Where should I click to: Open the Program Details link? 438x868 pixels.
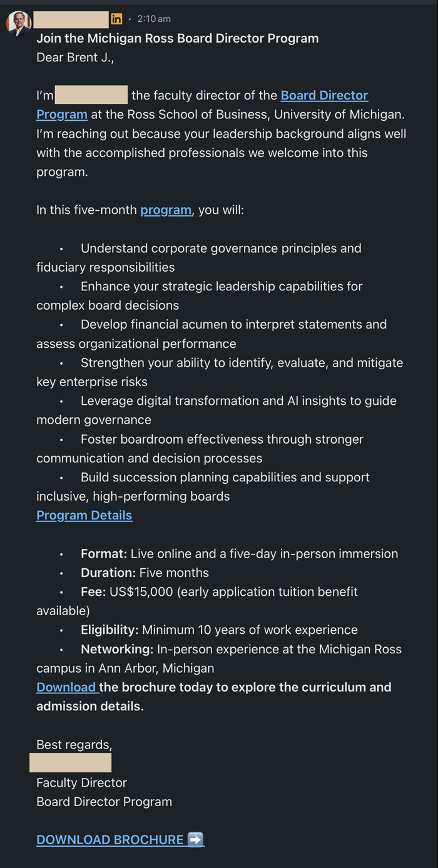pyautogui.click(x=84, y=515)
